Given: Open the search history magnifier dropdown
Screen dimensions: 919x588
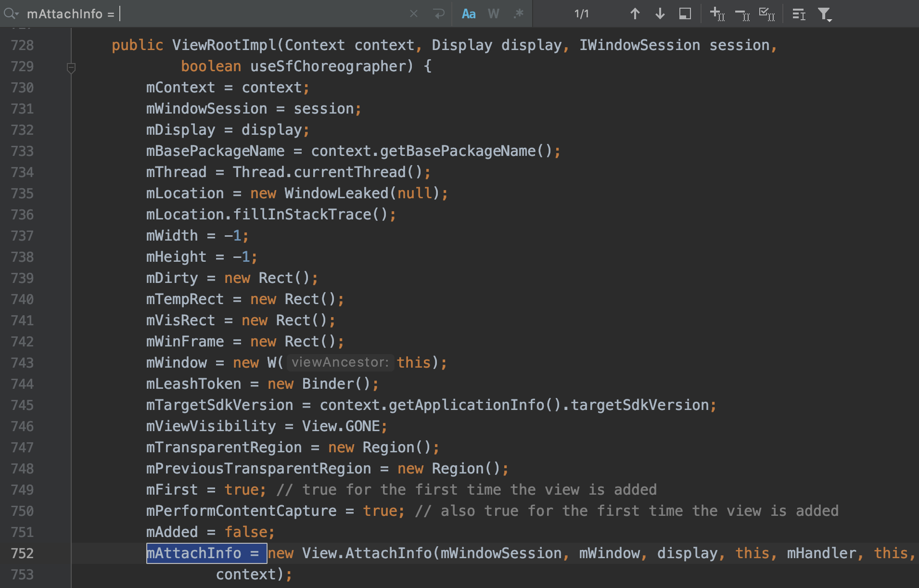Looking at the screenshot, I should tap(11, 14).
